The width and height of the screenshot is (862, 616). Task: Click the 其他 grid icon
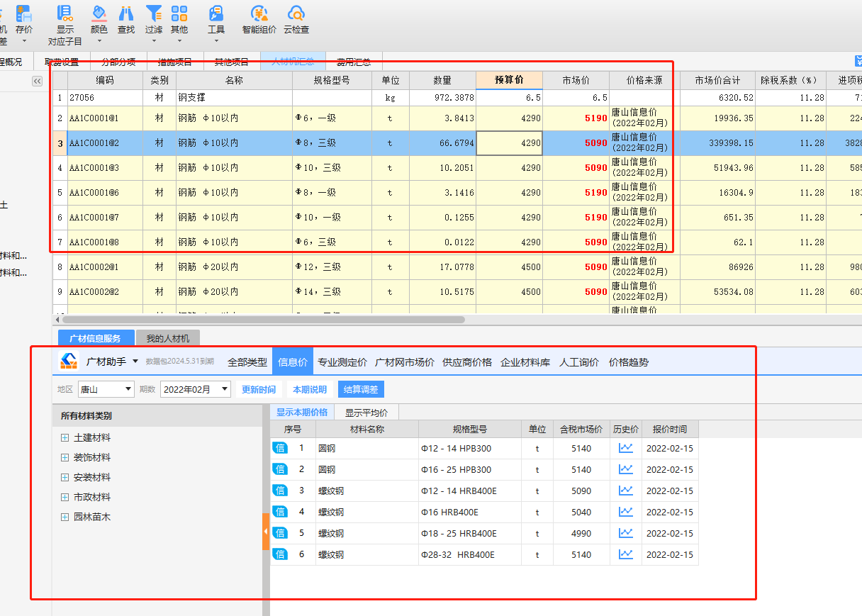pyautogui.click(x=180, y=13)
